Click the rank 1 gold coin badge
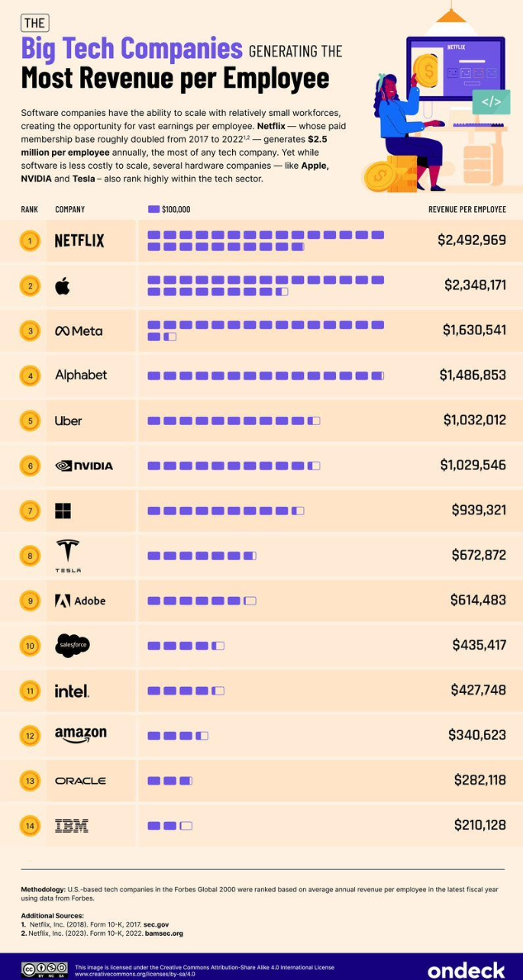The height and width of the screenshot is (980, 523). click(30, 241)
